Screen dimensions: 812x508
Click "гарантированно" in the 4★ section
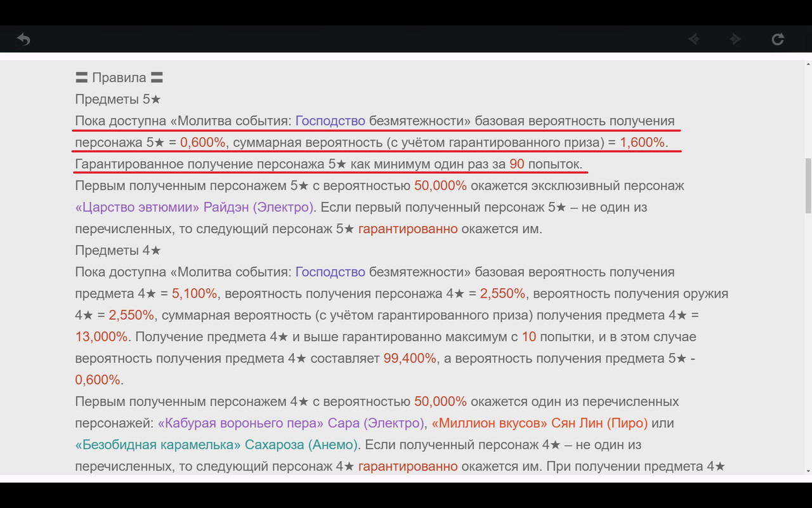pos(408,466)
